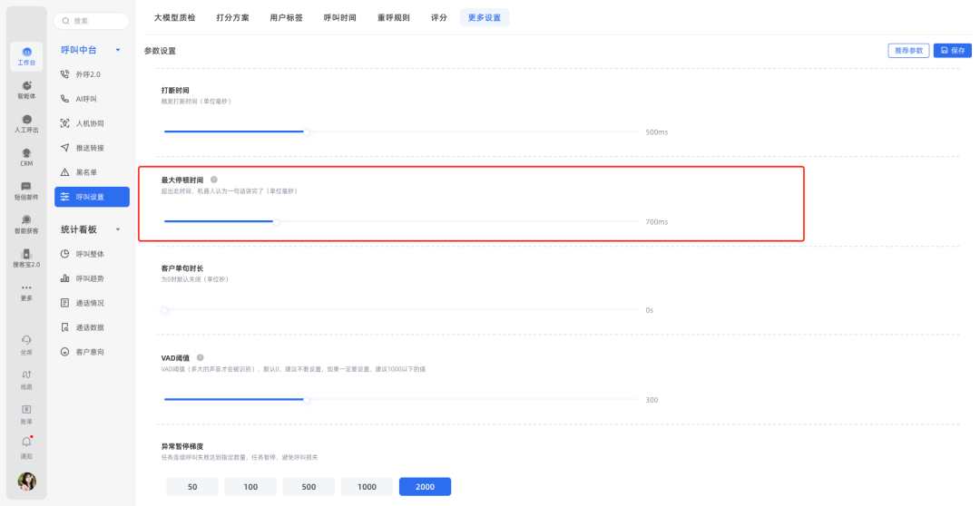980x506 pixels.
Task: Collapse the 统计看板 section arrow
Action: (118, 229)
